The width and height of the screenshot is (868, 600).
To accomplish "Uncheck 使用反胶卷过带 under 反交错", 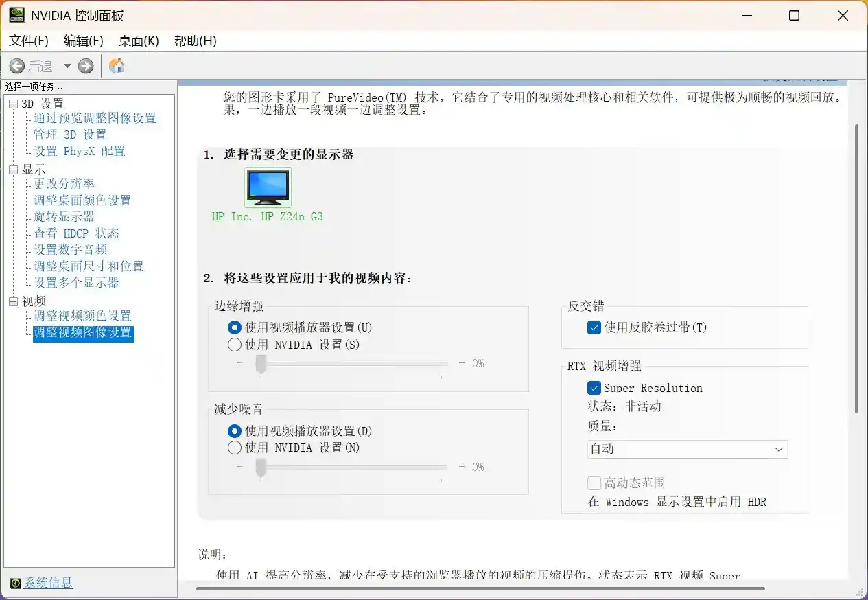I will point(594,327).
